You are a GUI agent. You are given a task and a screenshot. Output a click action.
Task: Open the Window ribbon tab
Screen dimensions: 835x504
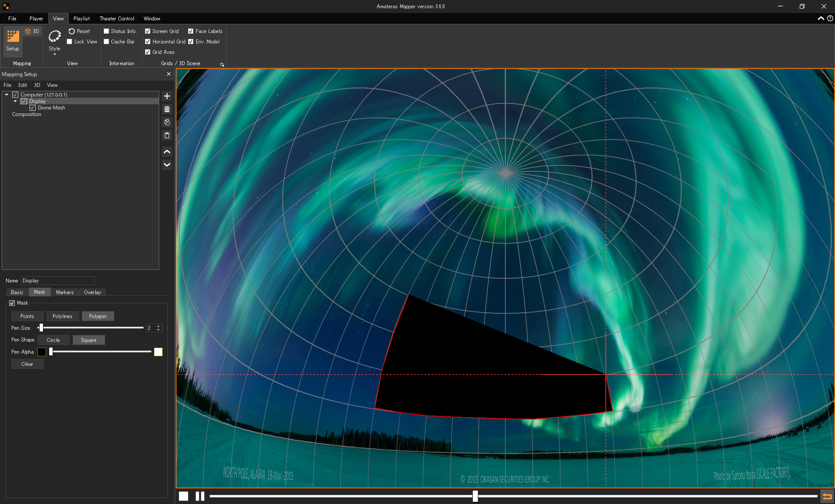pyautogui.click(x=152, y=19)
